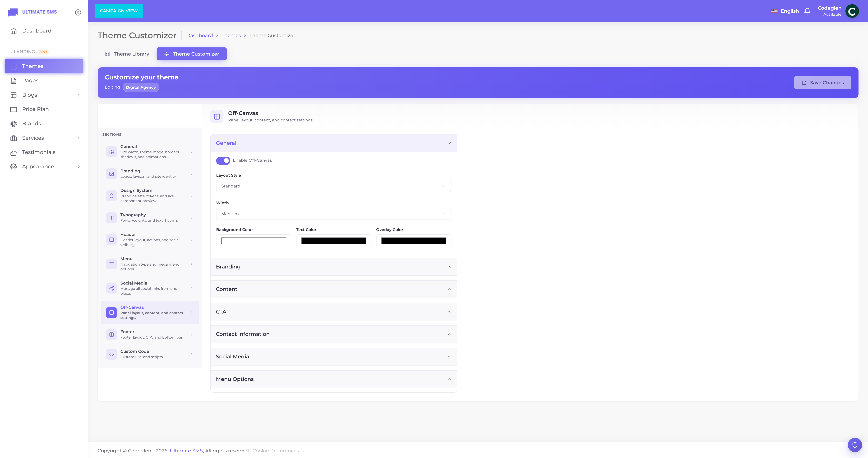Switch to the Theme Library tab
Viewport: 868px width, 458px height.
tap(127, 54)
